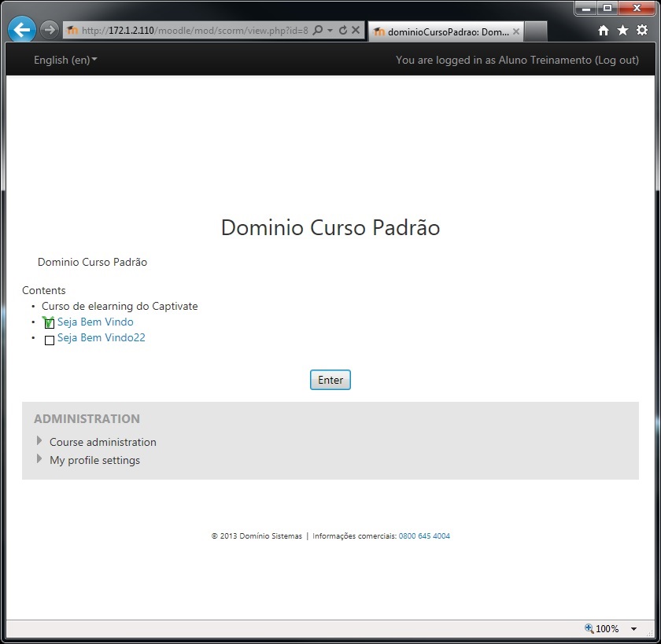Open Favorites with the star icon
This screenshot has width=661, height=644.
[622, 31]
